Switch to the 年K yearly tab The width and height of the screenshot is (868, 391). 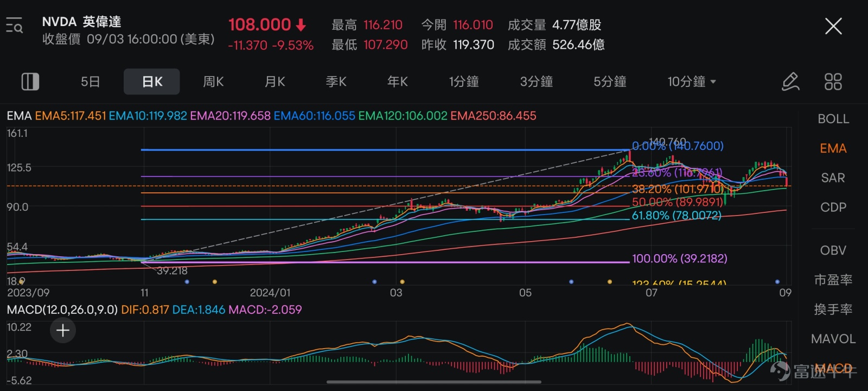click(x=398, y=81)
